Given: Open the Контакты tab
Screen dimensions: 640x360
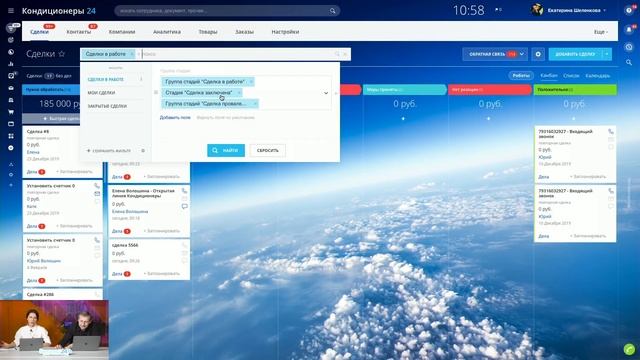Looking at the screenshot, I should pos(79,32).
